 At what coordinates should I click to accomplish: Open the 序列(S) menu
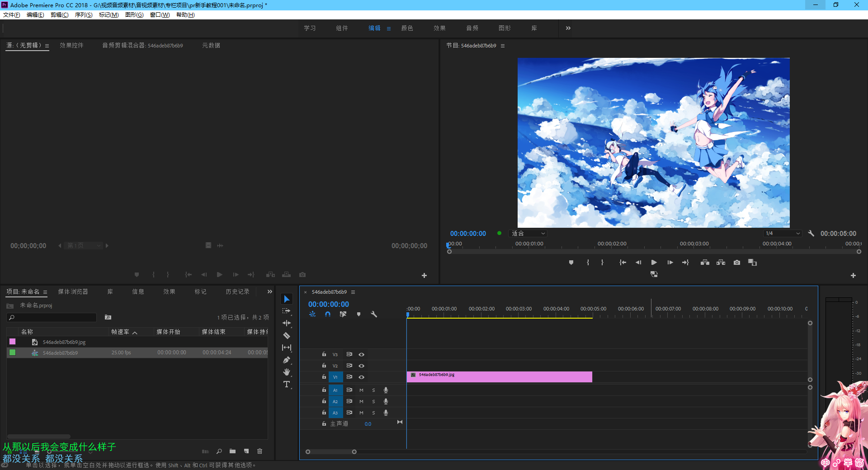[84, 15]
